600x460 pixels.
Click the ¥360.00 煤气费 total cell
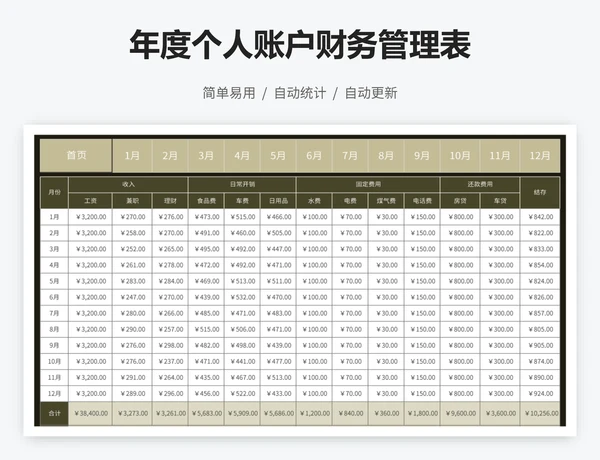coord(386,413)
